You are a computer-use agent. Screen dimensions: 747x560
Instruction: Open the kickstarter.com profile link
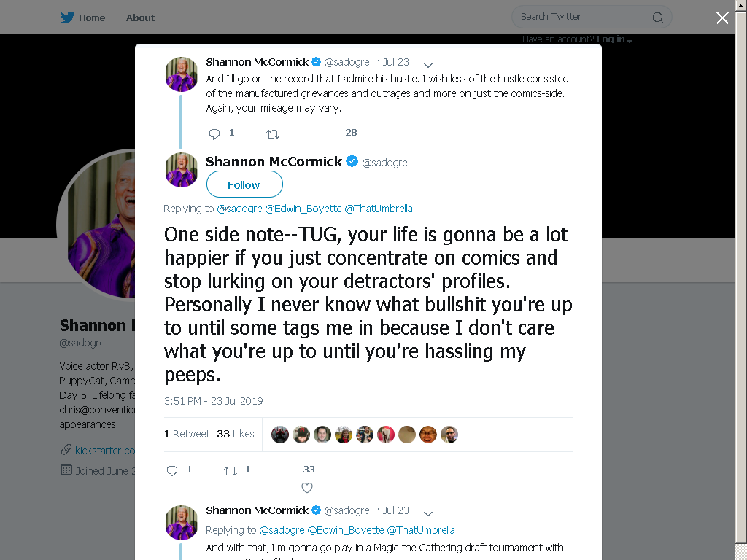coord(105,451)
